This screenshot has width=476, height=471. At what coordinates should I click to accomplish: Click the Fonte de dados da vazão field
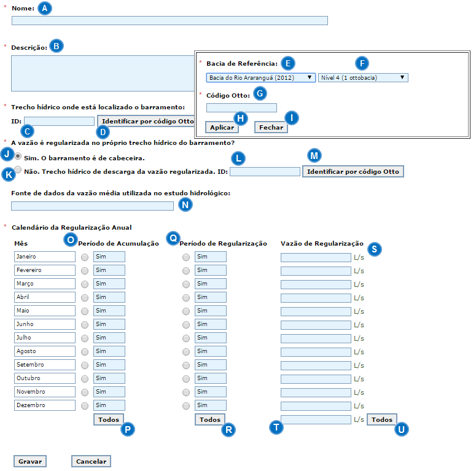pyautogui.click(x=92, y=206)
